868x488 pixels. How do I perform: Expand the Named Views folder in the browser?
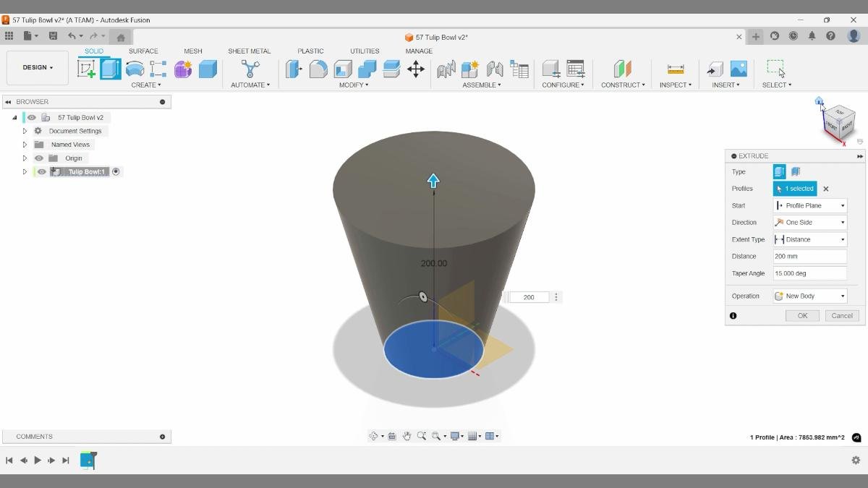pos(25,144)
